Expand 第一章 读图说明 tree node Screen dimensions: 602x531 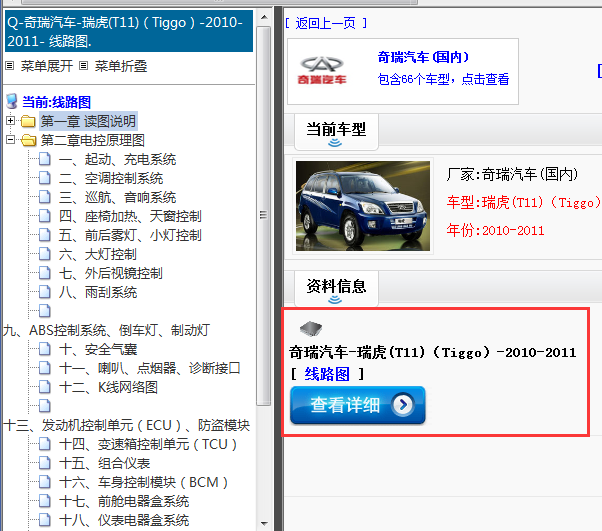coord(11,121)
